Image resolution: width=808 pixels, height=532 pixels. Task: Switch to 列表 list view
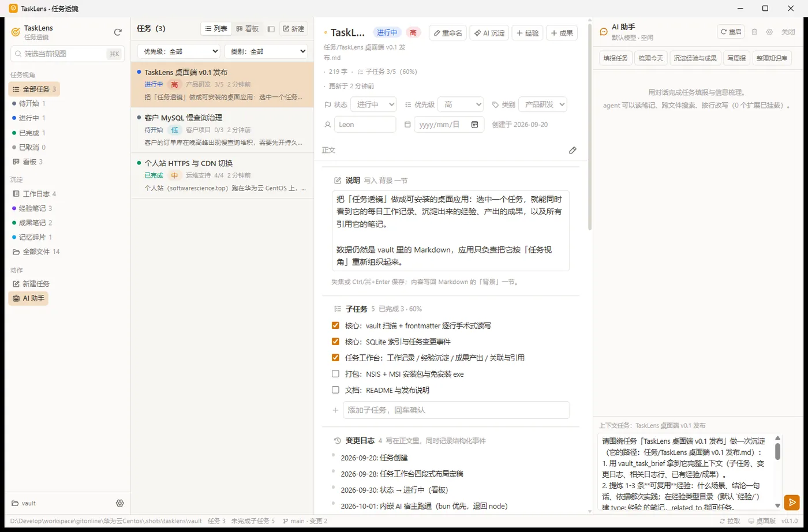pos(216,29)
